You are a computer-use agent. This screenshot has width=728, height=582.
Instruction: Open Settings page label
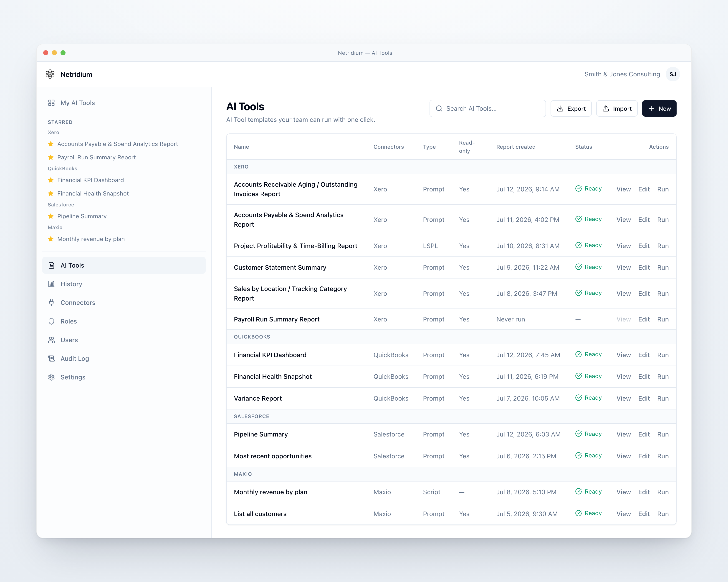tap(73, 377)
